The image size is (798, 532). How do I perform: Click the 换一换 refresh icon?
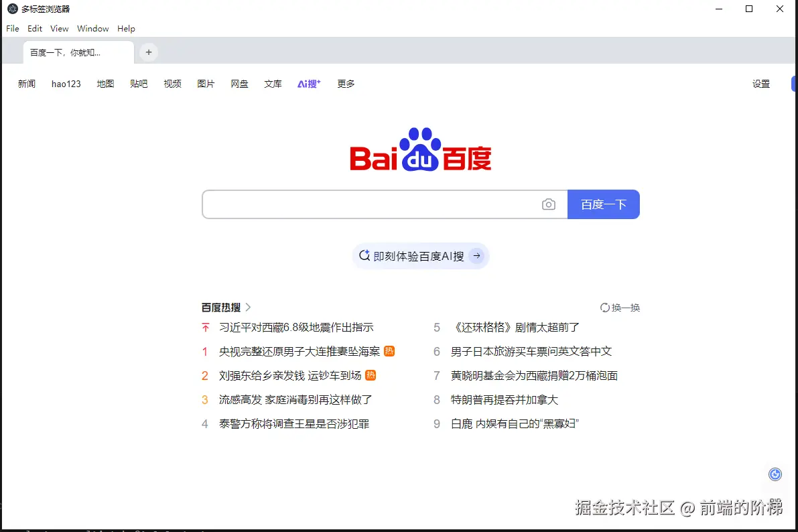604,308
